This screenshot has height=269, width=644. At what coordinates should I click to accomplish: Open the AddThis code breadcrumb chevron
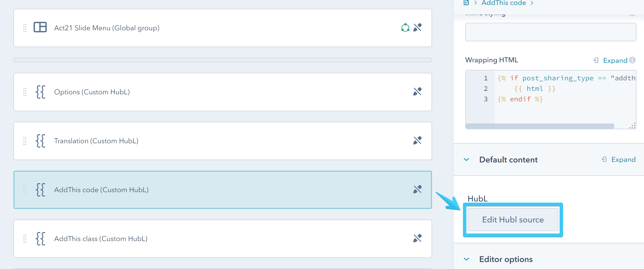click(x=532, y=3)
